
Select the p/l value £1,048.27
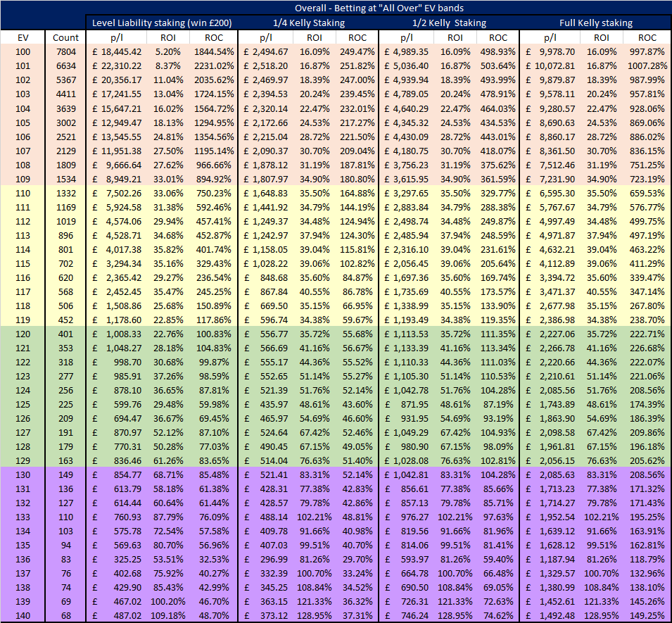(x=117, y=348)
